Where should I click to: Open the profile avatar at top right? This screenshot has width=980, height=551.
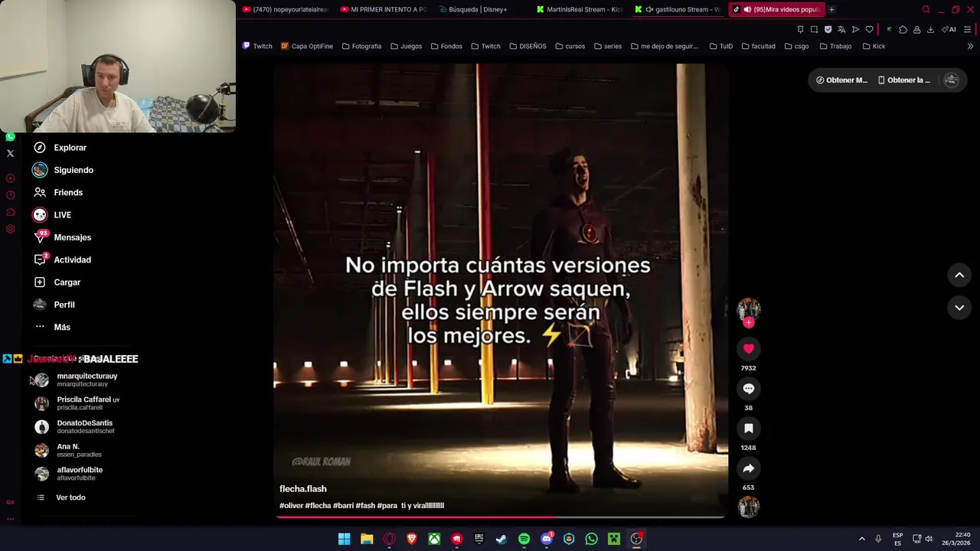point(951,80)
